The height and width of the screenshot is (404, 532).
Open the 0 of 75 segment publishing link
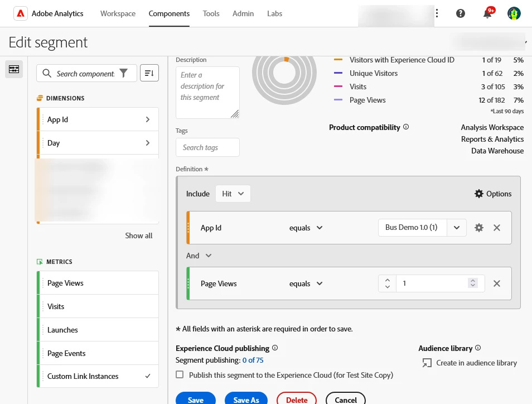(x=253, y=360)
